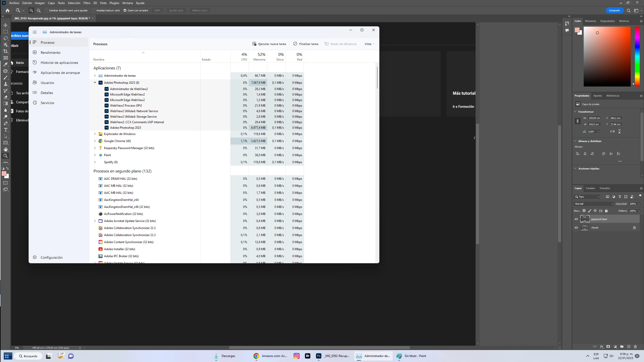
Task: Open Task Manager navigation hamburger menu
Action: coord(35,32)
